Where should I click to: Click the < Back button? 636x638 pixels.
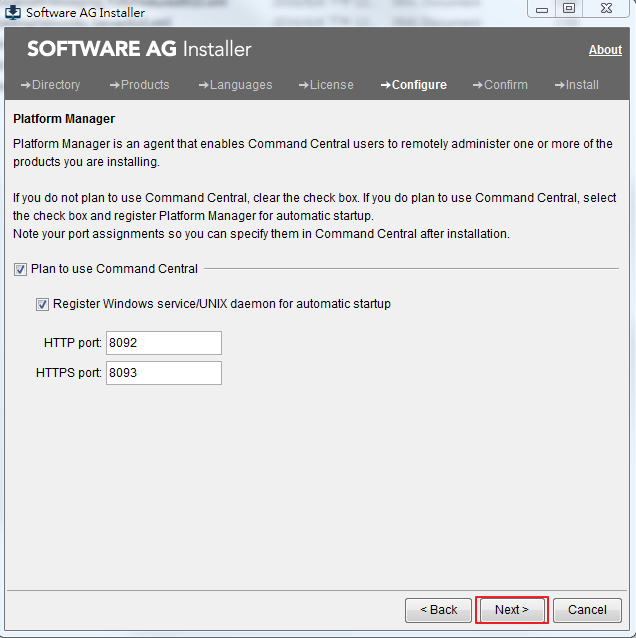(x=438, y=610)
